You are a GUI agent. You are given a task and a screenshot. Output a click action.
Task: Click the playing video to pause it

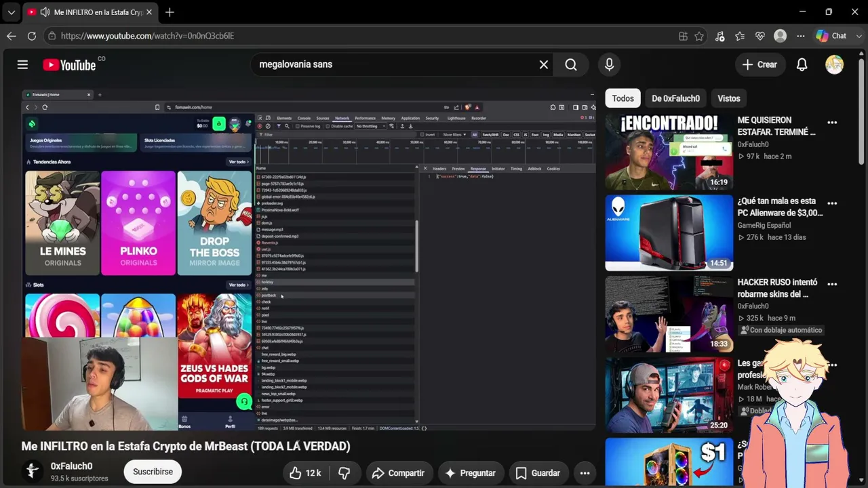[x=309, y=260]
